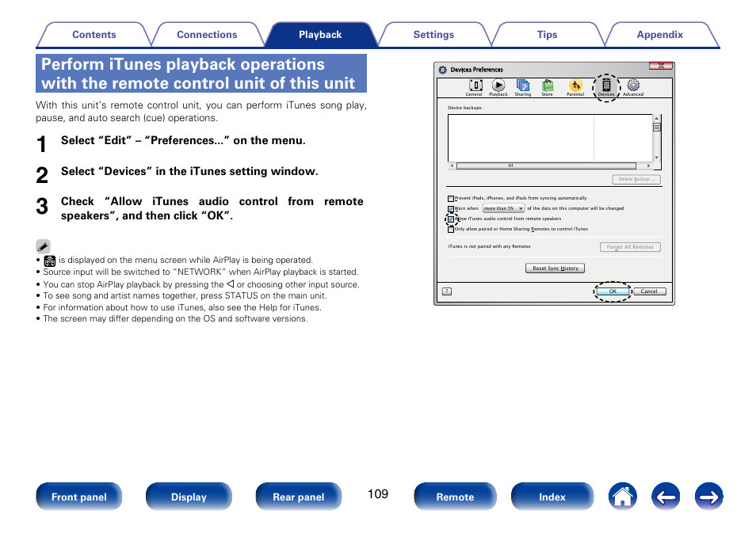Go to the home page icon
The height and width of the screenshot is (533, 756).
622,497
